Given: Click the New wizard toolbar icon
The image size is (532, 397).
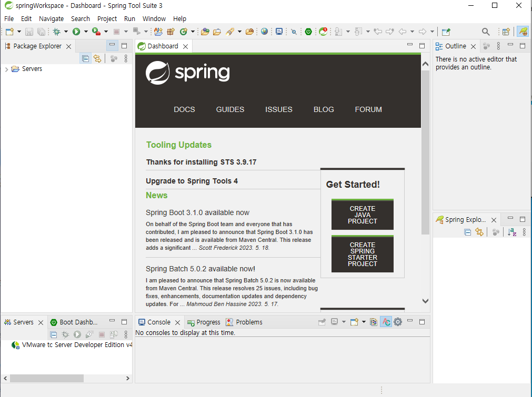Looking at the screenshot, I should [x=9, y=32].
